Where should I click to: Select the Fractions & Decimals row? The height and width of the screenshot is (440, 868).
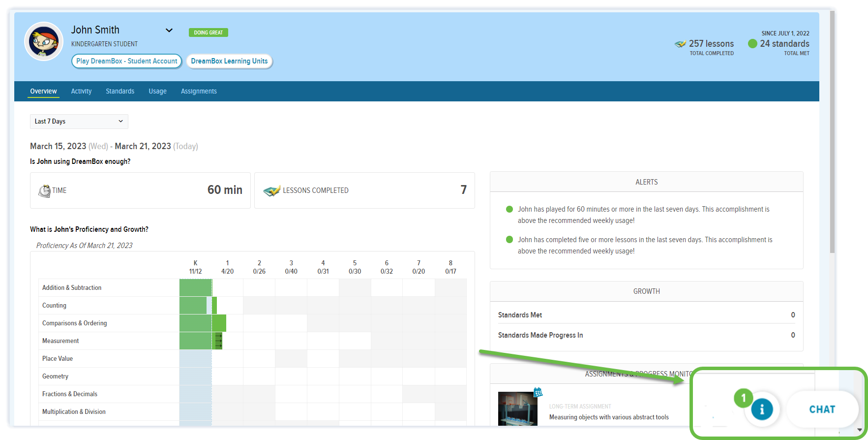[x=252, y=394]
